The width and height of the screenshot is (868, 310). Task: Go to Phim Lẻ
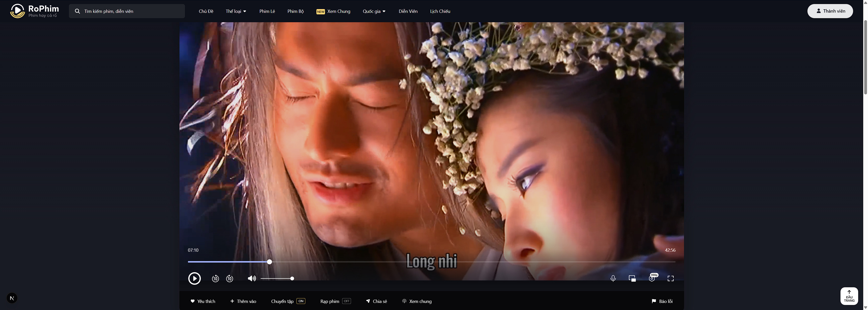(267, 11)
